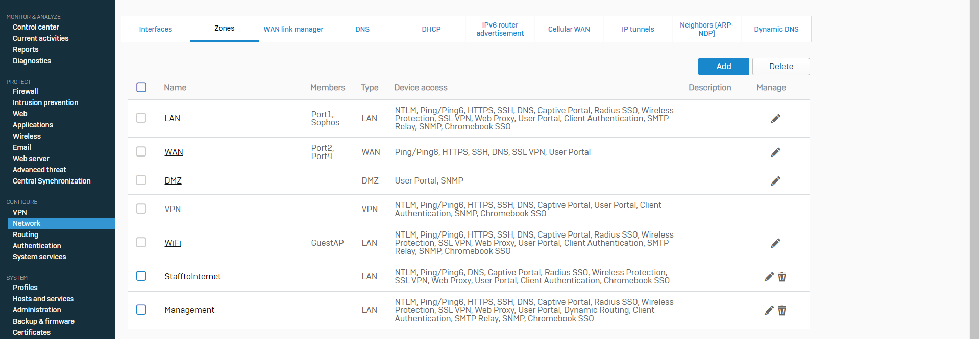The image size is (980, 339).
Task: Open DMZ zone editor via pencil icon
Action: coord(775,181)
